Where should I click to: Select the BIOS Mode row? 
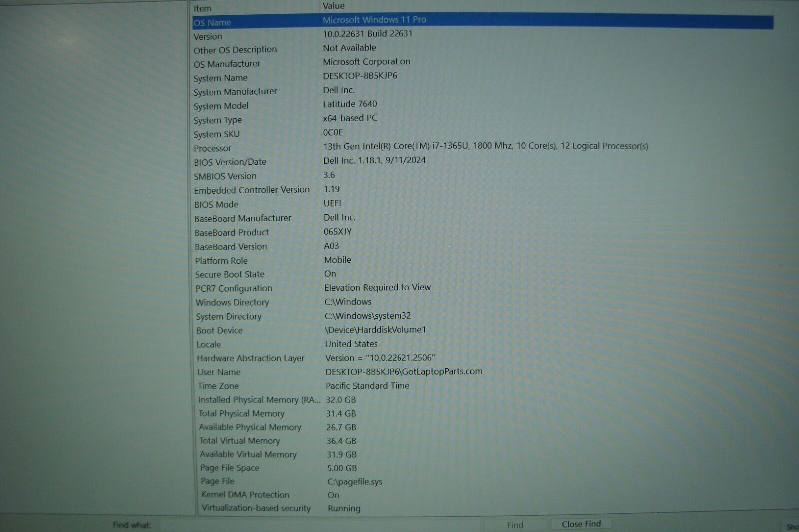(482, 204)
